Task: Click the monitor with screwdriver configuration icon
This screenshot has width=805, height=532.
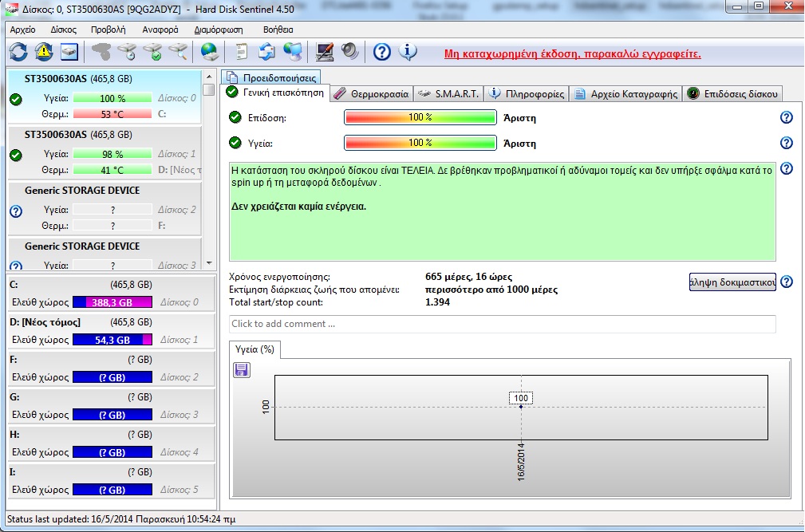Action: click(x=325, y=51)
